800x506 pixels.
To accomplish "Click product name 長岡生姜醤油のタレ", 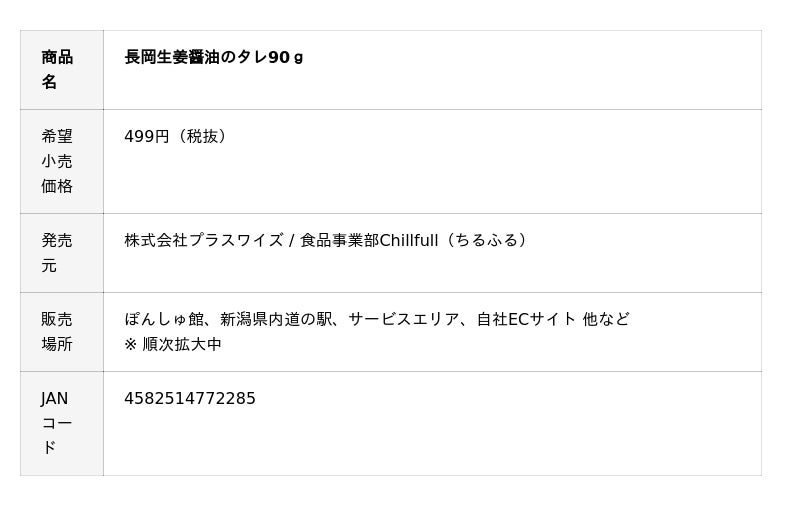I will click(x=195, y=57).
